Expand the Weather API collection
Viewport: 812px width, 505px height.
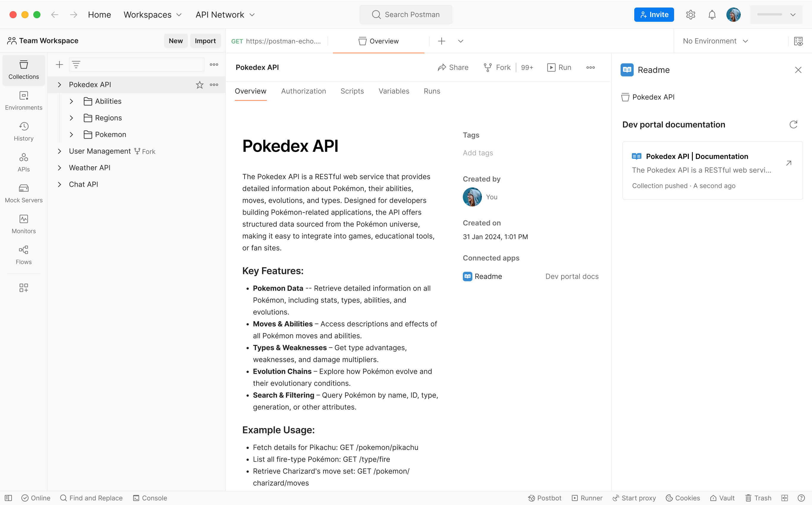pyautogui.click(x=59, y=168)
